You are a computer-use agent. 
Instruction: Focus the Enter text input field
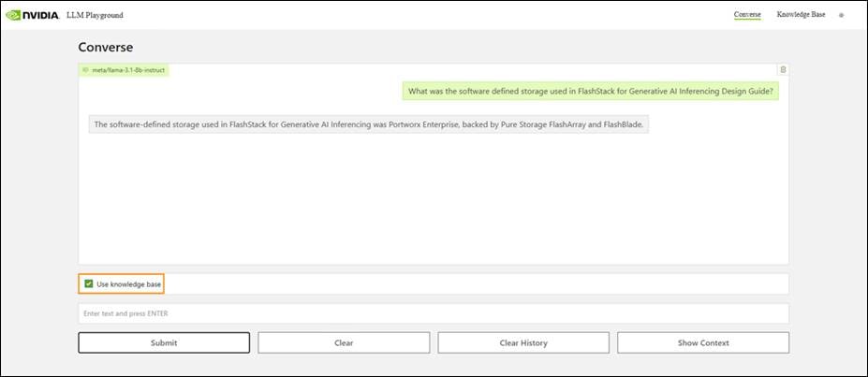click(x=434, y=313)
